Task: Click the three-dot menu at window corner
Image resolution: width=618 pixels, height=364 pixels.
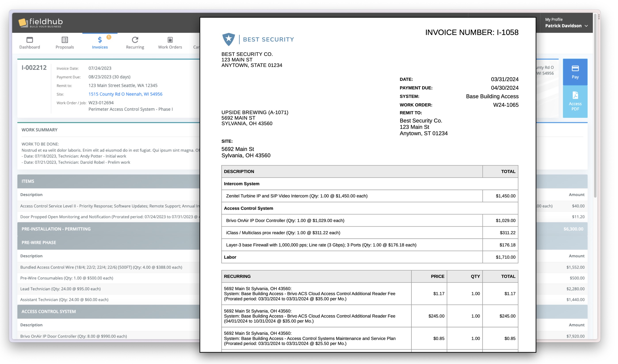Action: pyautogui.click(x=599, y=17)
